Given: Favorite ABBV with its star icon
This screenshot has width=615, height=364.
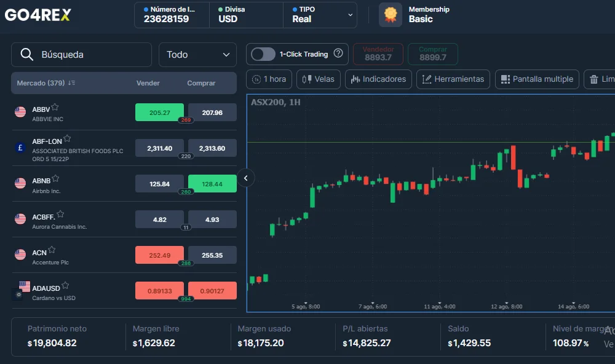Looking at the screenshot, I should [x=55, y=107].
